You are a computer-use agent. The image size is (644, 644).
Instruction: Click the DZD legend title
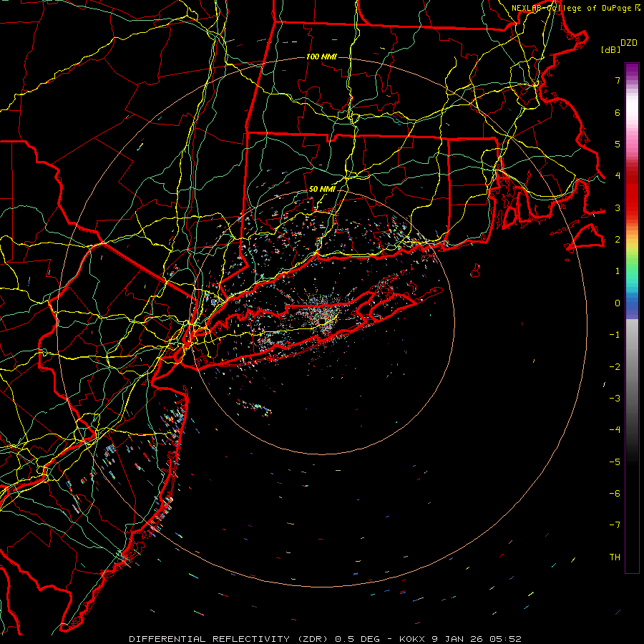[x=629, y=43]
